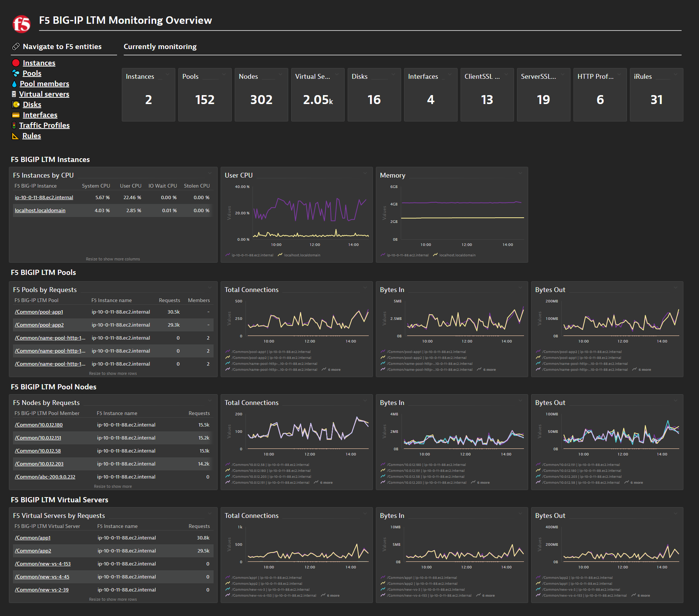Click the ruler triangle icon beside Rules
The image size is (699, 616).
point(15,136)
